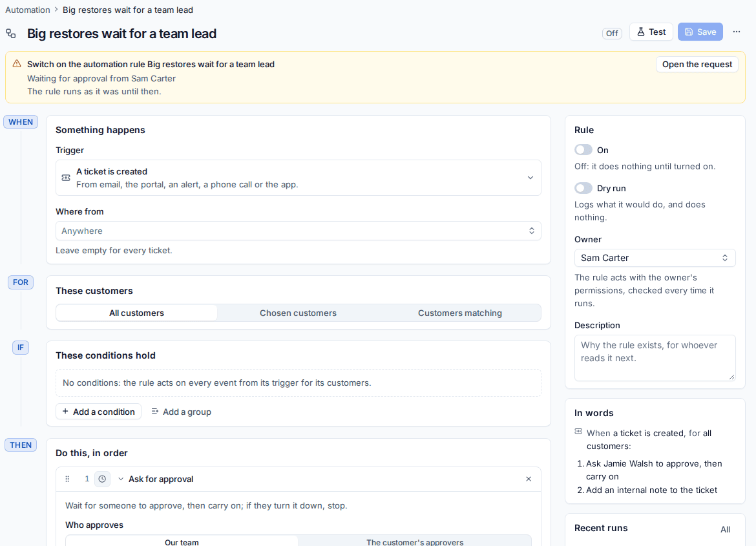Remove the Ask for approval step
Screen dimensions: 756x546
529,479
